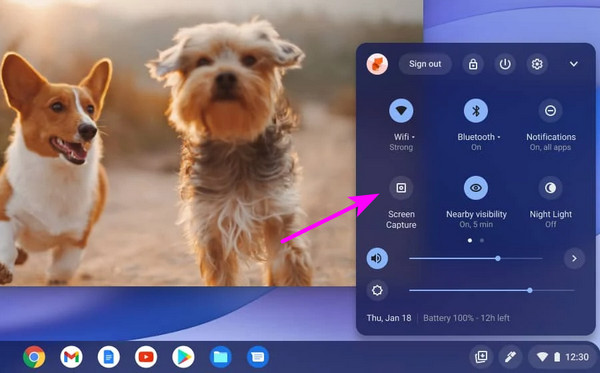Open Chrome from the shelf
The image size is (600, 373).
(x=34, y=357)
